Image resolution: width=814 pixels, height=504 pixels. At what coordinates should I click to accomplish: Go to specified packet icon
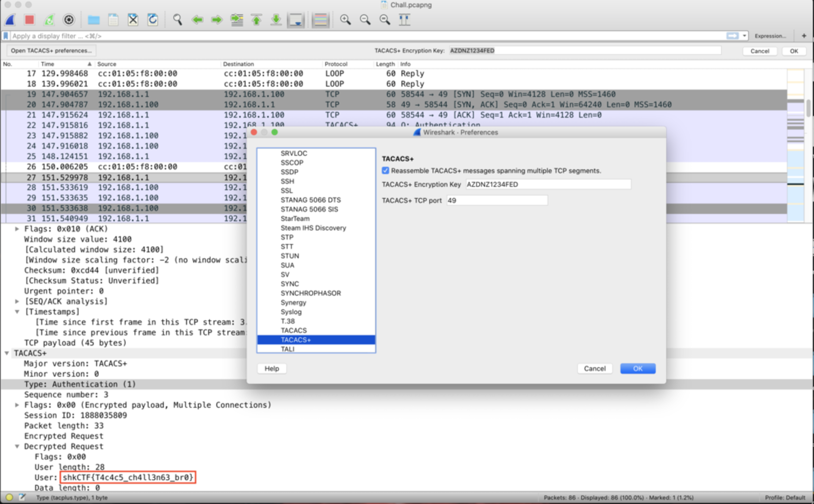[x=237, y=20]
